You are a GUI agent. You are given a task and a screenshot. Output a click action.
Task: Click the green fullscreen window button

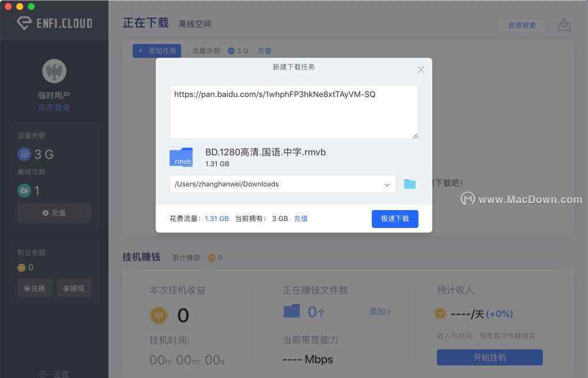coord(32,6)
